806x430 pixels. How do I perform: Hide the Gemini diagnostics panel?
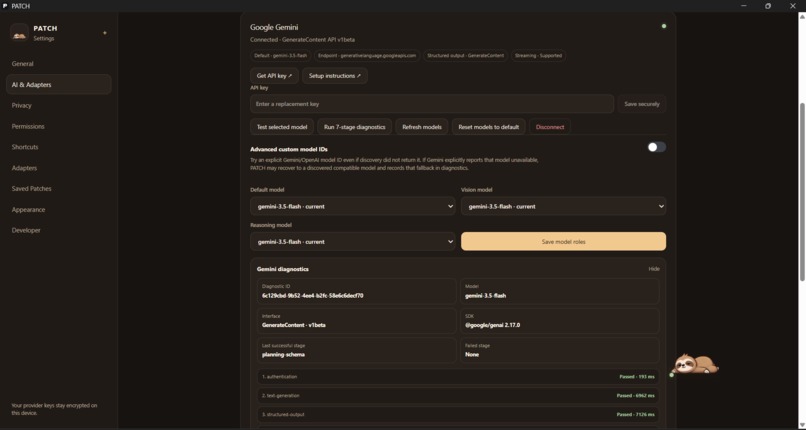pyautogui.click(x=654, y=269)
